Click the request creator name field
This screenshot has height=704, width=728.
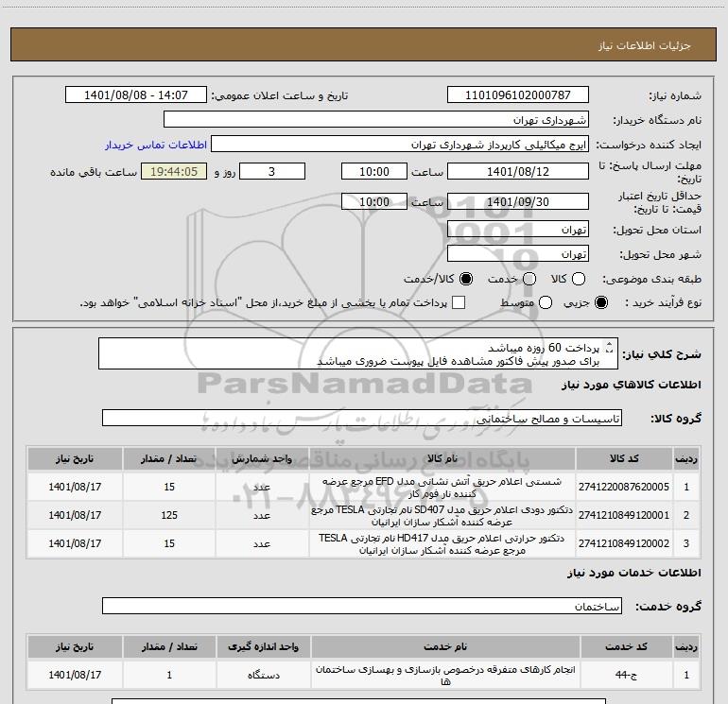(400, 145)
